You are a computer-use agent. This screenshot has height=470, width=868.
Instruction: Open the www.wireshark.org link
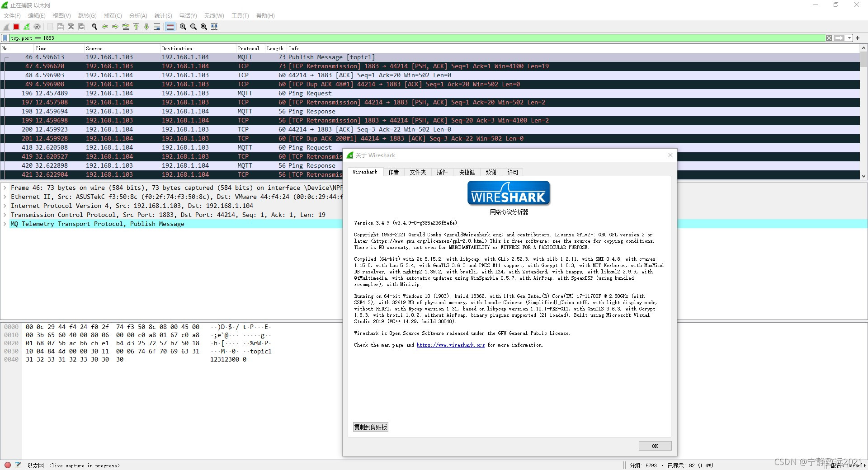pyautogui.click(x=450, y=345)
